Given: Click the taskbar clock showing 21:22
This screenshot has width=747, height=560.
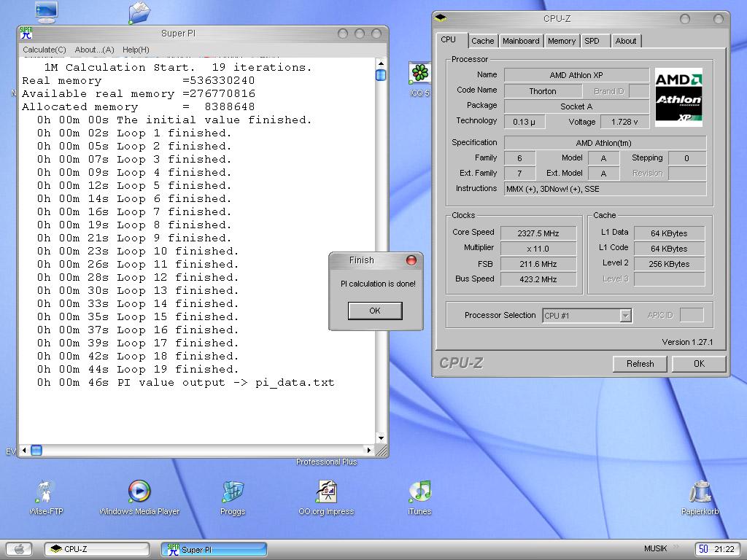Looking at the screenshot, I should (x=724, y=549).
